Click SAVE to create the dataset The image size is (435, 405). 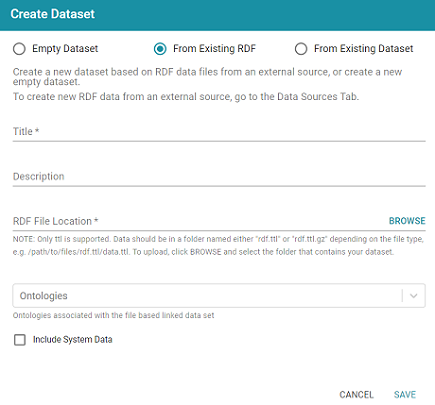tap(405, 395)
